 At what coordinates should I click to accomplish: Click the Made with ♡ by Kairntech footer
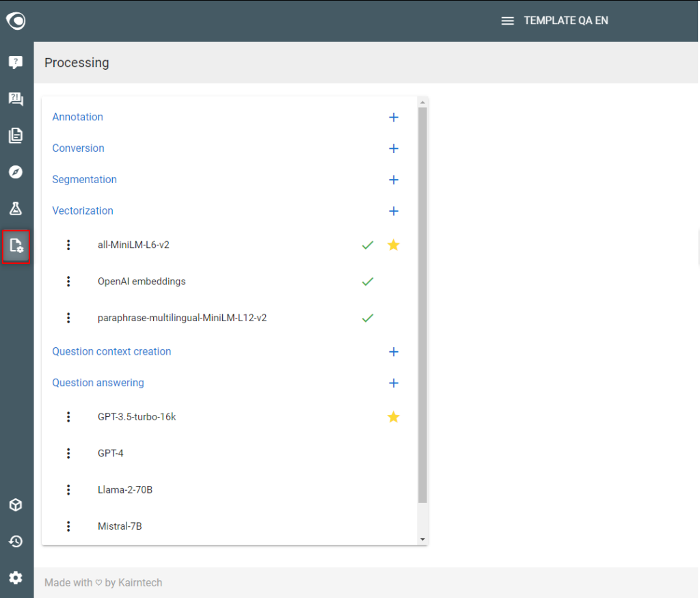pos(103,583)
